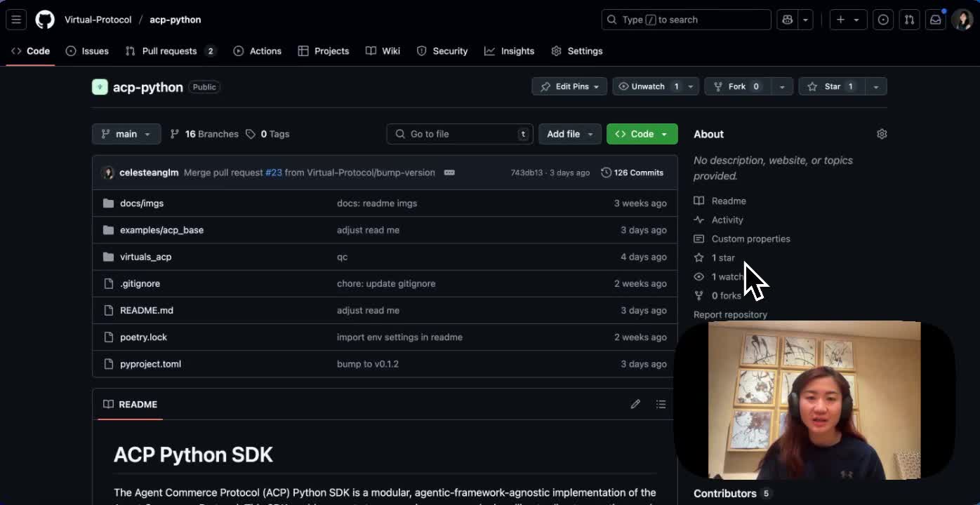This screenshot has height=505, width=980.
Task: Click the Virtual-Protocol organization breadcrumb
Action: (98, 20)
